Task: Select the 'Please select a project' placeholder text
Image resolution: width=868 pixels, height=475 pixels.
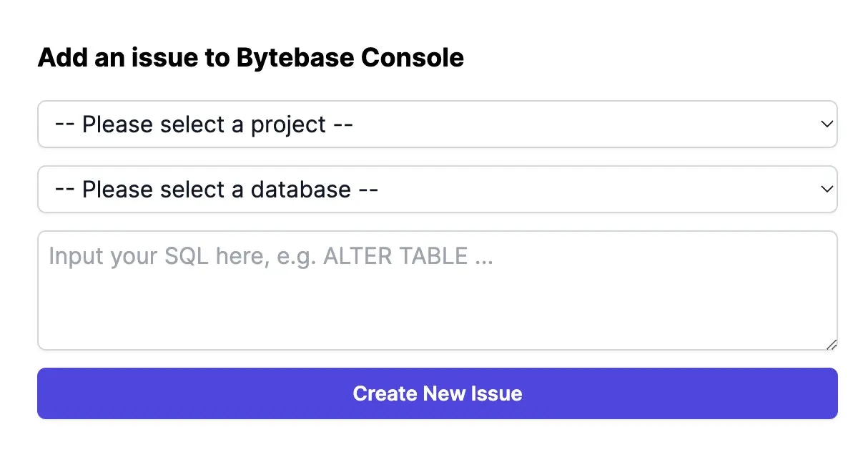Action: [204, 124]
